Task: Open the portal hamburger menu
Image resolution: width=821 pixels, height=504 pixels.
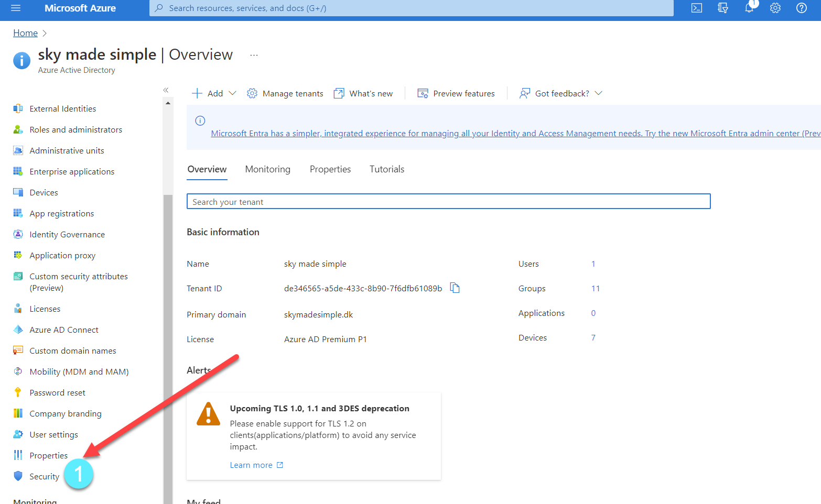Action: 16,8
